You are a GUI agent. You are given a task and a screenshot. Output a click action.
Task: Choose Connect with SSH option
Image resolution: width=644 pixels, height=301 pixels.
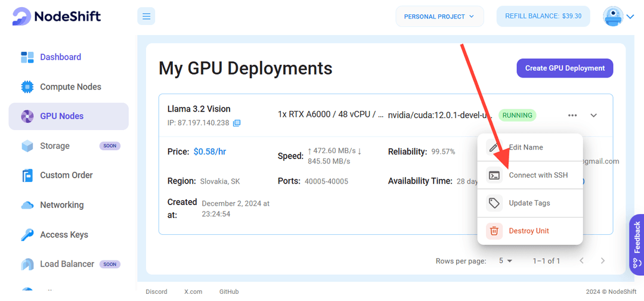[530, 175]
